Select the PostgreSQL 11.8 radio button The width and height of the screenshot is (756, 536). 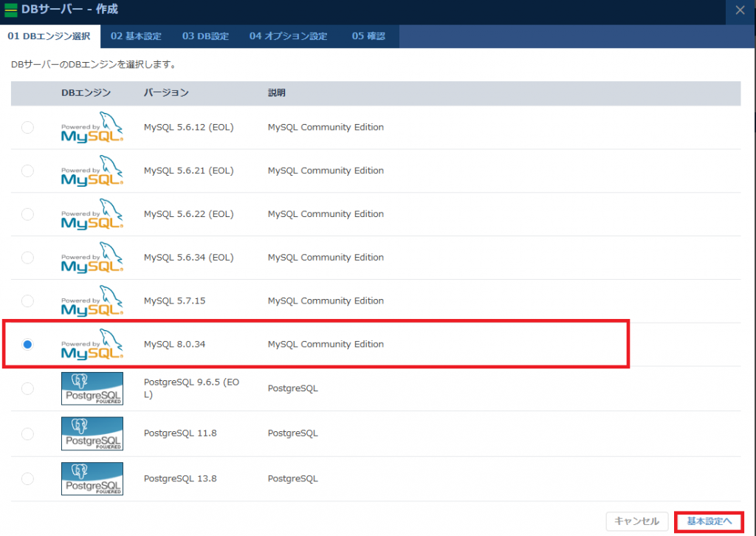(27, 434)
